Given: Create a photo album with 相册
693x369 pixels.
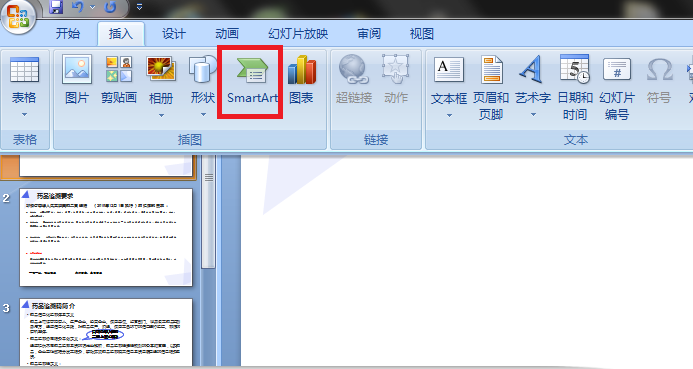Looking at the screenshot, I should [161, 80].
